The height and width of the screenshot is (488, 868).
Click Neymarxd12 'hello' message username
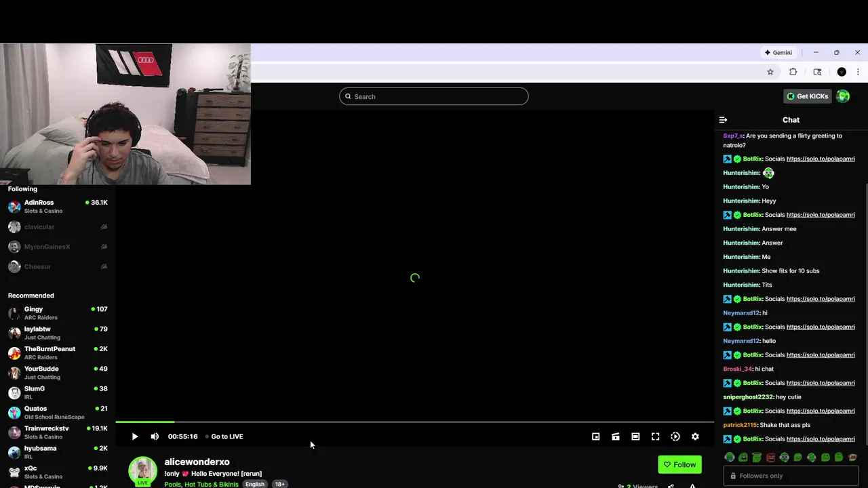pyautogui.click(x=741, y=341)
